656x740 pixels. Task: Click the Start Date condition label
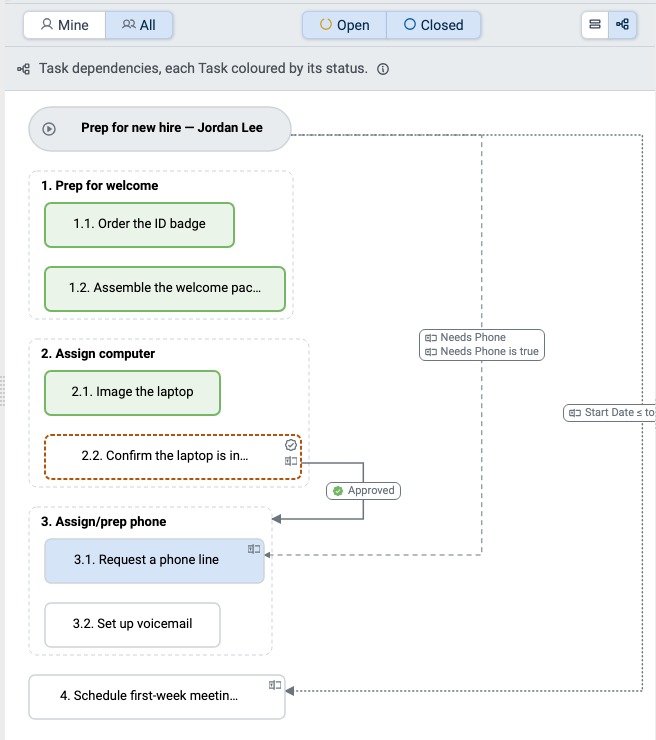(609, 412)
